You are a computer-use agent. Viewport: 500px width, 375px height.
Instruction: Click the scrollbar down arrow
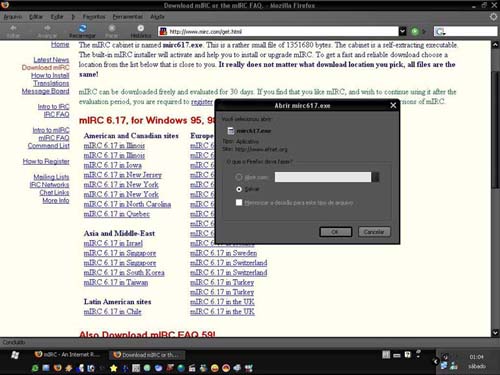tap(495, 333)
